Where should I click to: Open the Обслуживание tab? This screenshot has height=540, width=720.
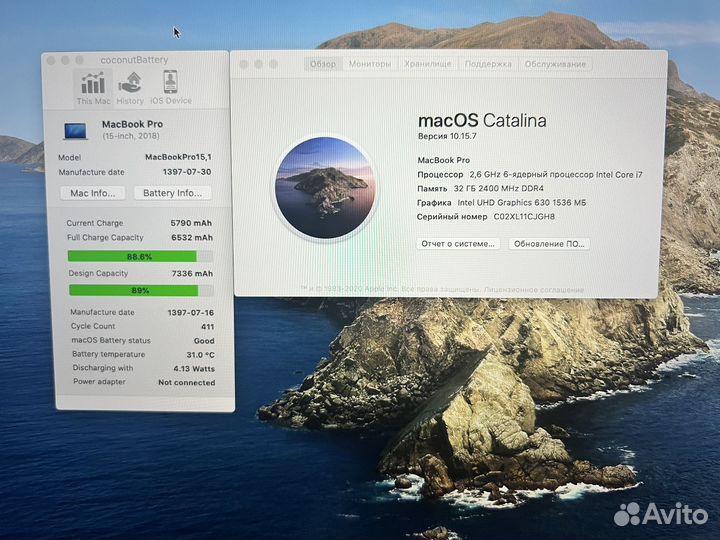pos(555,64)
